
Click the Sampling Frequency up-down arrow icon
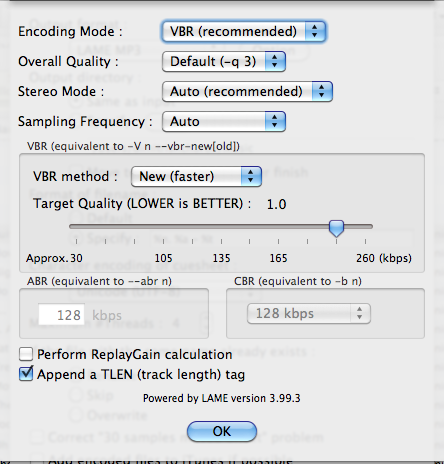275,122
